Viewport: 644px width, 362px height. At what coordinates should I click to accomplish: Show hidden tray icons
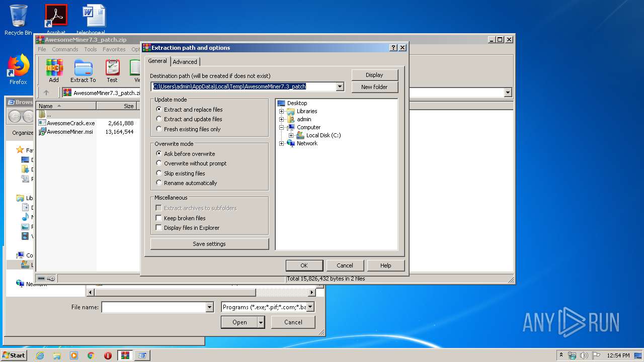tap(561, 355)
